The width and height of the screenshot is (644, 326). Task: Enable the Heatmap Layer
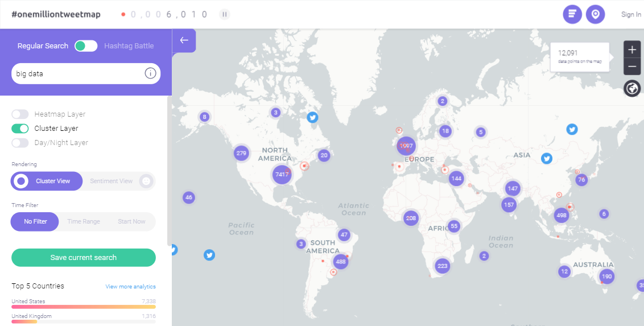click(20, 114)
